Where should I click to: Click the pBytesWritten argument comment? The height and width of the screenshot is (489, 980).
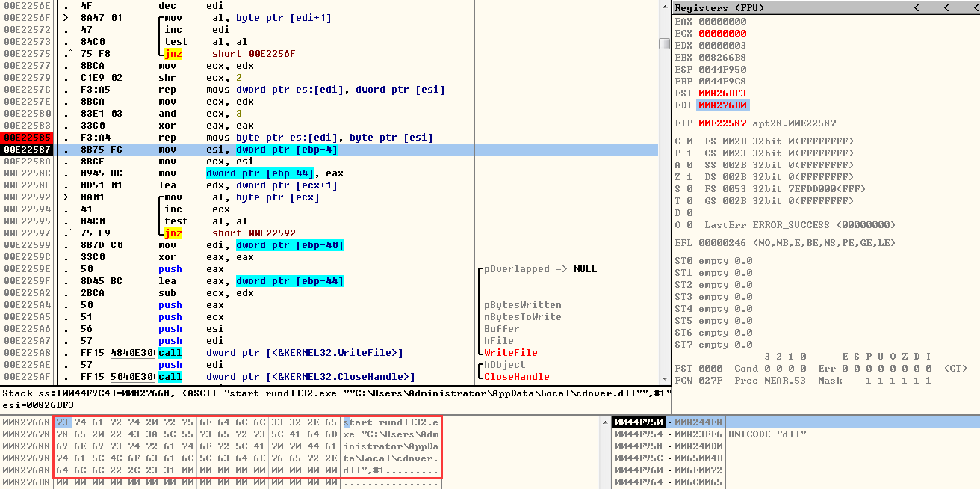523,305
